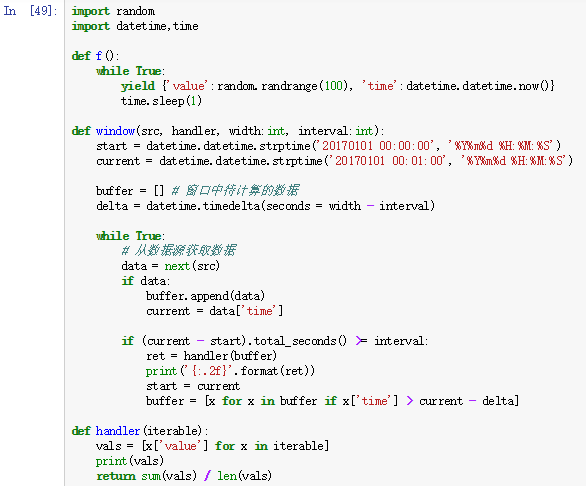Click the In [49] cell prompt
Viewport: 586px width, 486px height.
31,11
